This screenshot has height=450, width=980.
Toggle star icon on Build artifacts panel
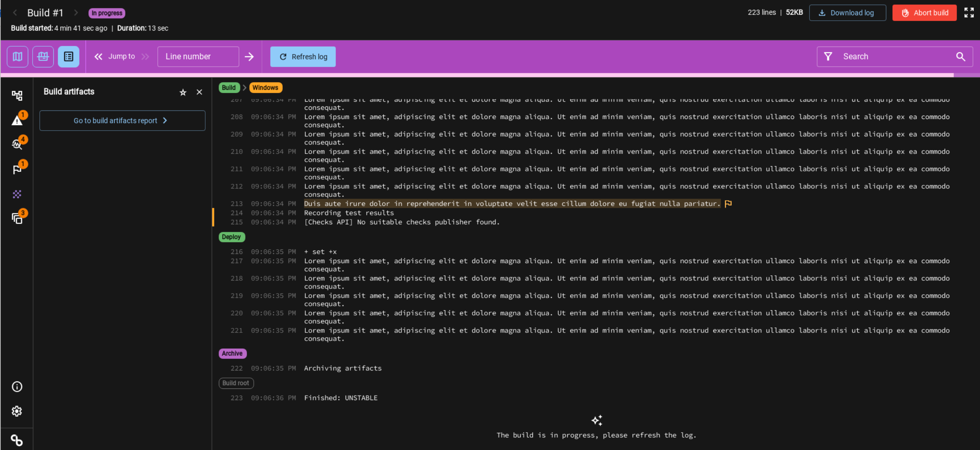(183, 92)
